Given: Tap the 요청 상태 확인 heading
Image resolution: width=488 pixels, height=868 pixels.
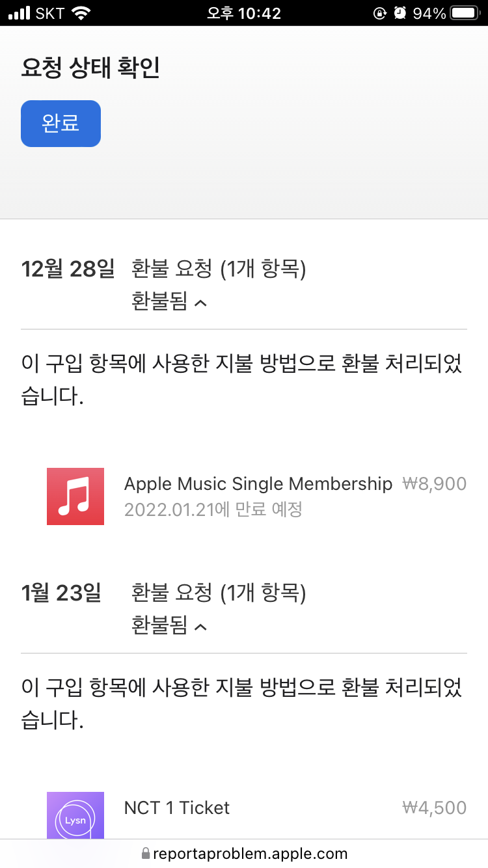Looking at the screenshot, I should tap(90, 69).
